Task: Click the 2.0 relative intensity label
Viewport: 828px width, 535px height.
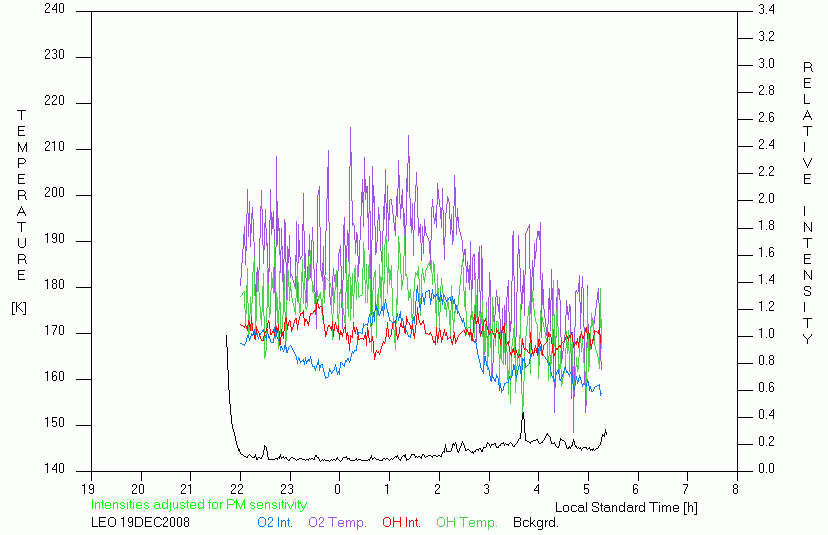Action: 766,199
